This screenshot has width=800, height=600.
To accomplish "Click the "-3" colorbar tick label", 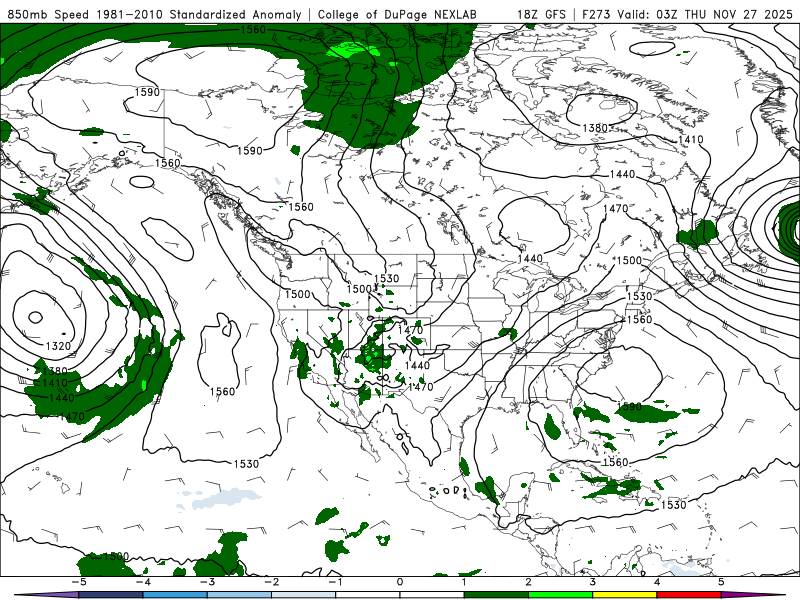I will point(207,582).
